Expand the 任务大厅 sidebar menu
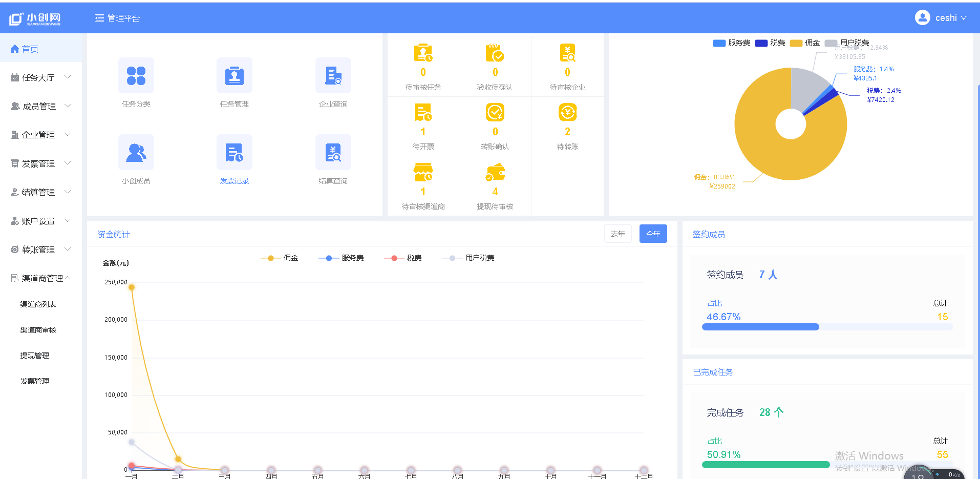Screen dimensions: 980x479 pos(40,77)
